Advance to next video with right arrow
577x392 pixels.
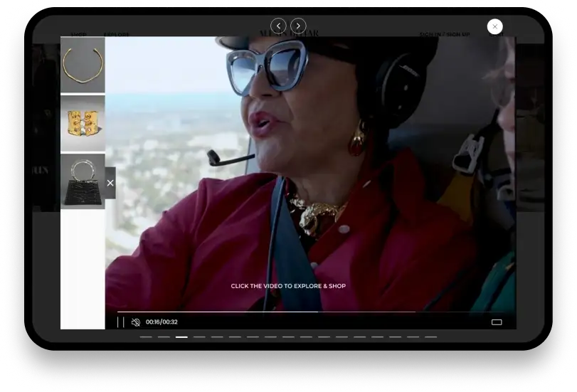coord(298,26)
